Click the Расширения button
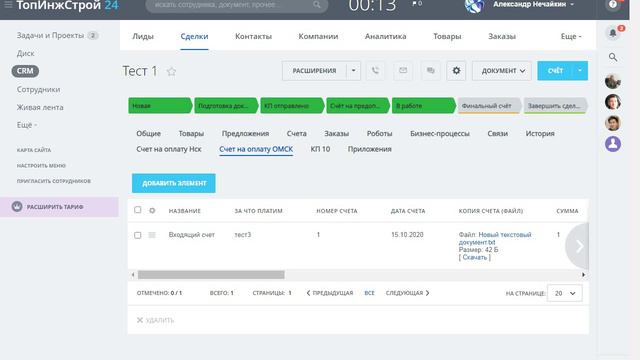Viewport: 640px width, 360px height. pos(314,71)
